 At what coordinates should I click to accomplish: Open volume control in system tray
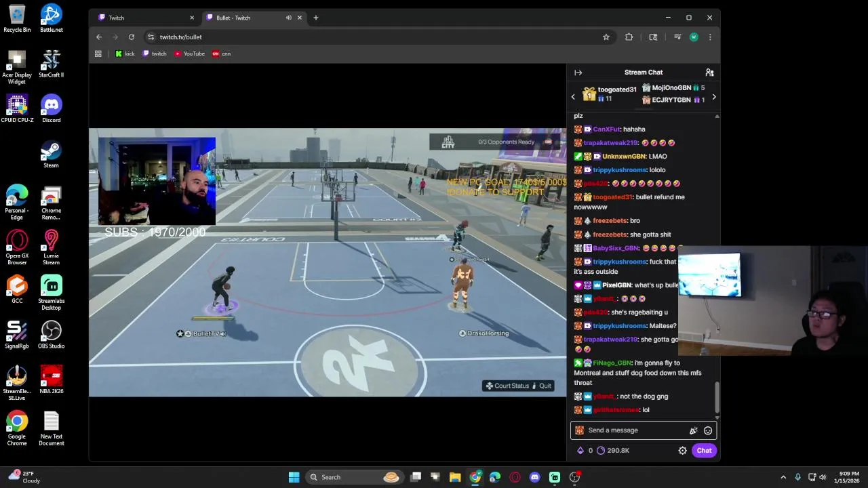click(x=823, y=477)
